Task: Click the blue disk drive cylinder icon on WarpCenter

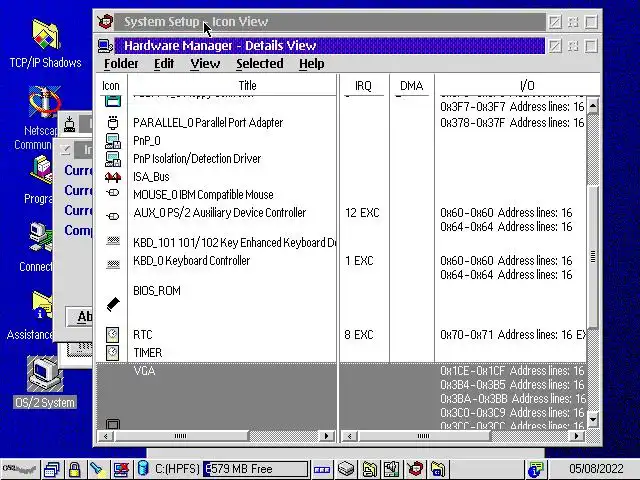Action: [143, 468]
